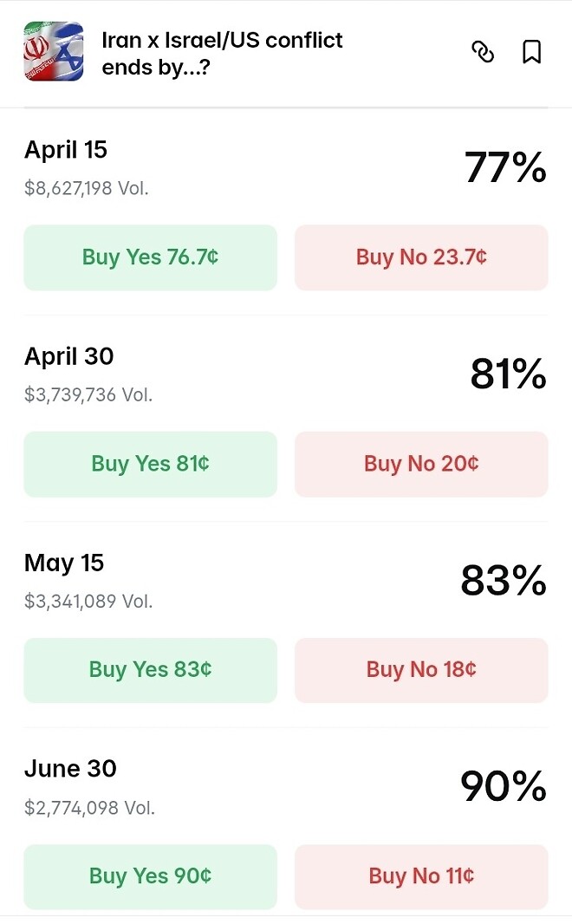Select Buy No 11¢ for June 30

click(421, 875)
